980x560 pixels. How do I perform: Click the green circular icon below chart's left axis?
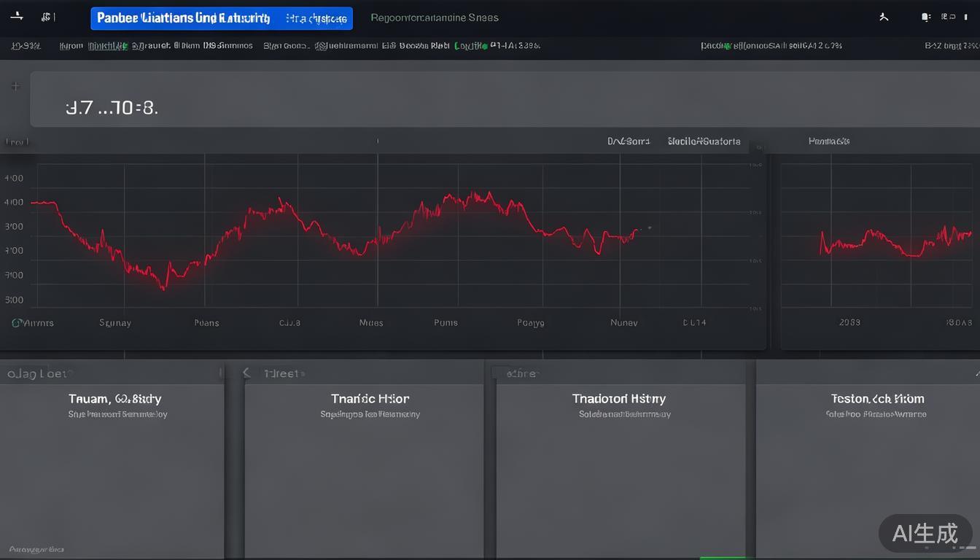point(16,322)
